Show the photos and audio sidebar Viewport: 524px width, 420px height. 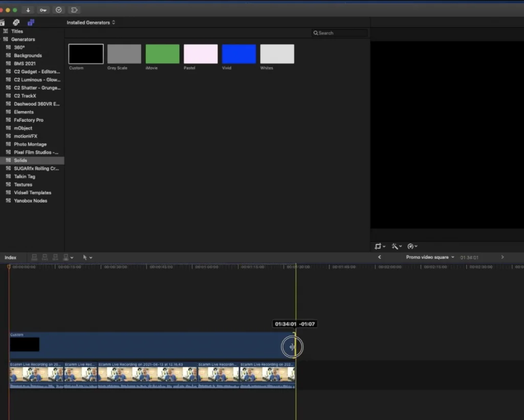coord(16,23)
